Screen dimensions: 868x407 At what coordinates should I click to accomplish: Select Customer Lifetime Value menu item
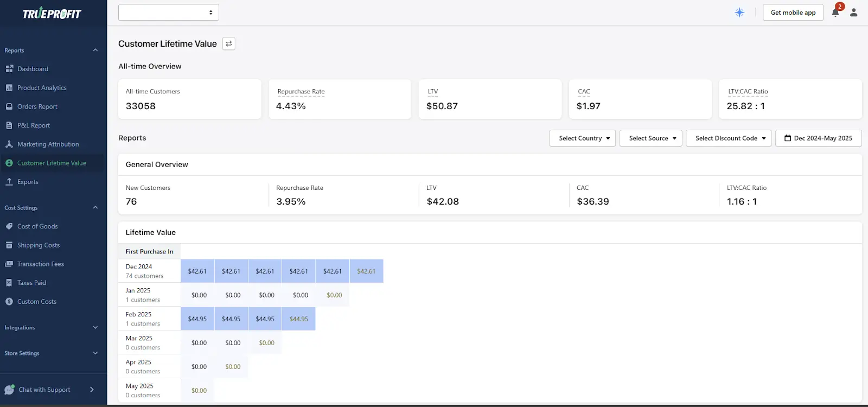(52, 163)
